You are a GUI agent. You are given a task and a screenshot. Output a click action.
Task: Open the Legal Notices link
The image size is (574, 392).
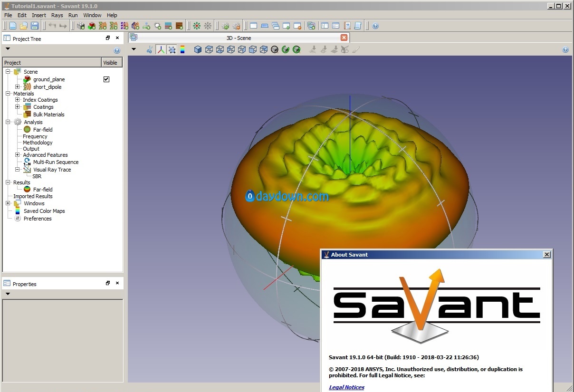click(x=346, y=387)
